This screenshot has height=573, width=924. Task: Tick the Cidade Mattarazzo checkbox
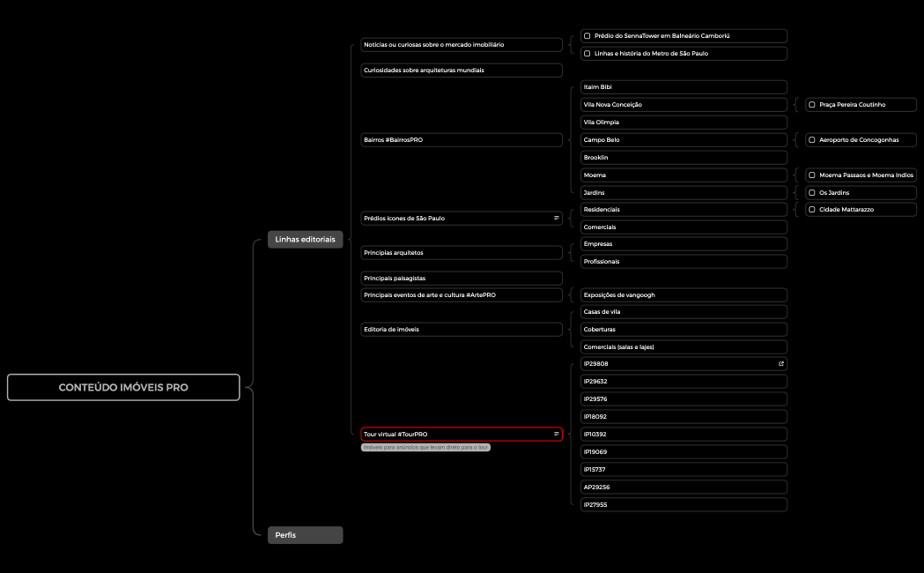click(812, 210)
